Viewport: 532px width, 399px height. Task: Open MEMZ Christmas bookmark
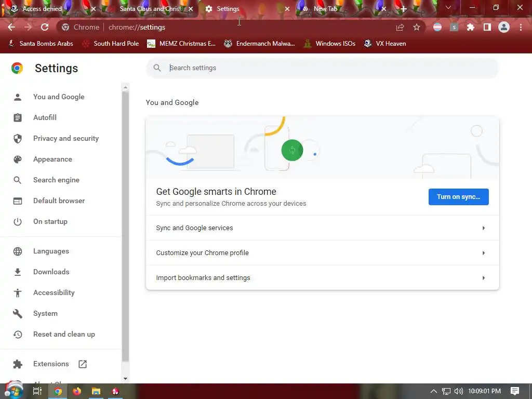point(181,44)
